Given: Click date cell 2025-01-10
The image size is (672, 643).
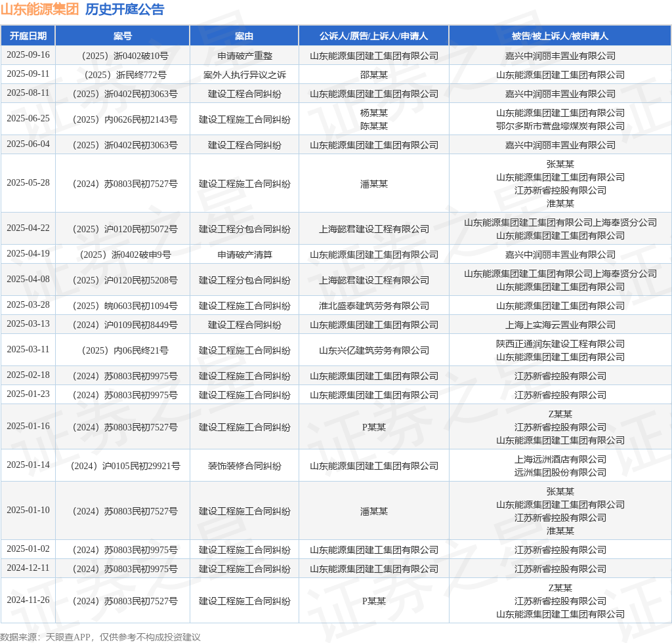Looking at the screenshot, I should [x=28, y=510].
